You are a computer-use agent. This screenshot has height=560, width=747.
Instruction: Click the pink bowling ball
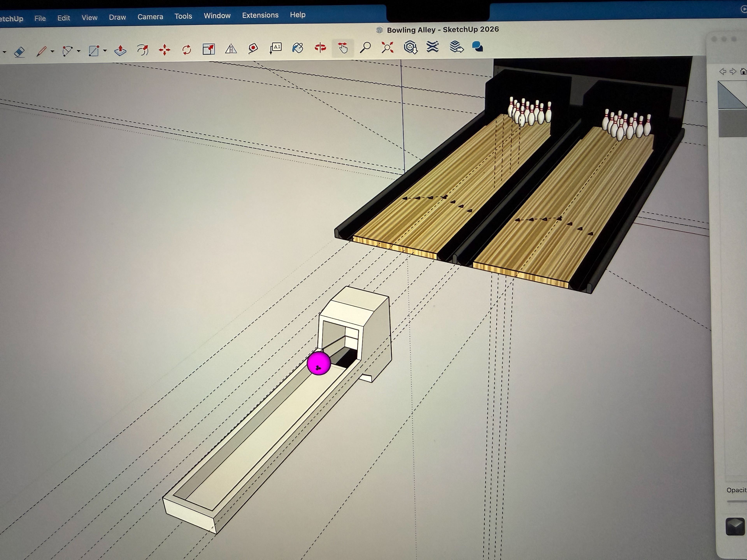(x=318, y=363)
